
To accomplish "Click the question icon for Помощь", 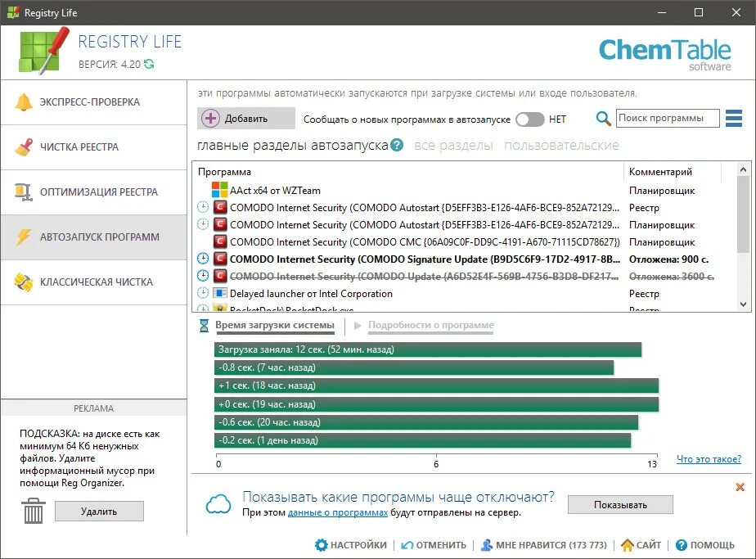I will coord(682,545).
